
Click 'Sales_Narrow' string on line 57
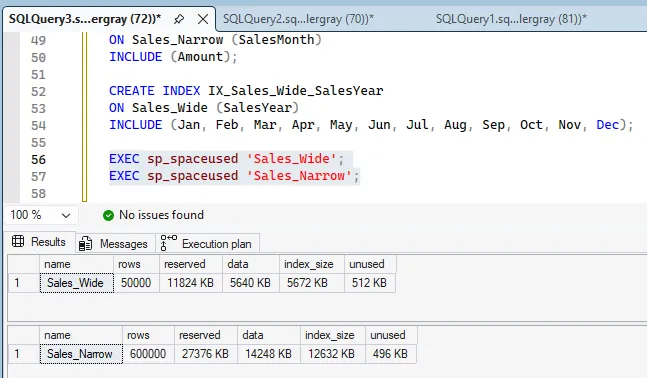(x=299, y=176)
